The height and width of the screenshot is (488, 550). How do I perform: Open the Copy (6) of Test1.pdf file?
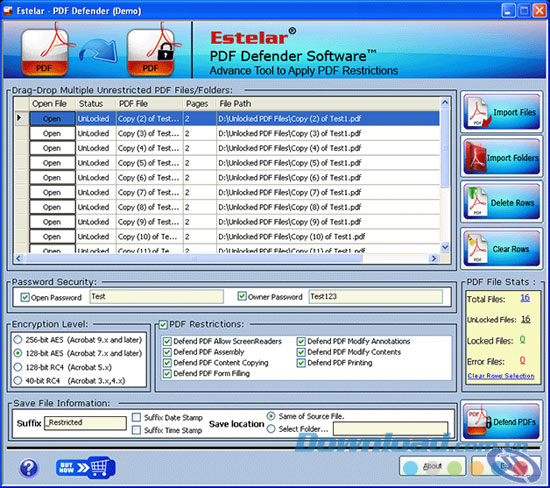pyautogui.click(x=52, y=178)
